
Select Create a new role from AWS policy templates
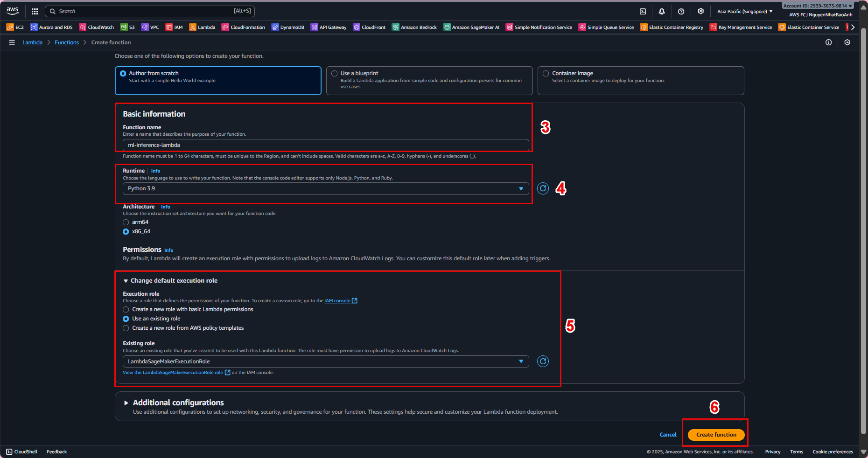pyautogui.click(x=126, y=328)
